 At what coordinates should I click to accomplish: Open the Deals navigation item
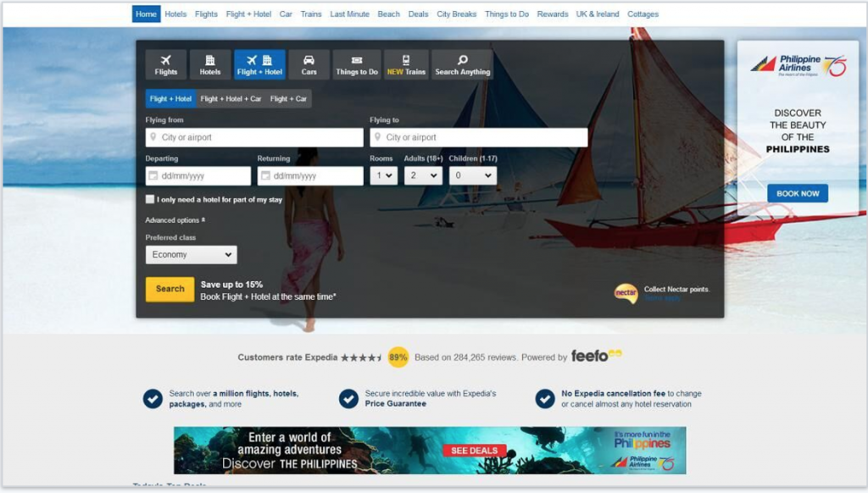click(x=418, y=14)
